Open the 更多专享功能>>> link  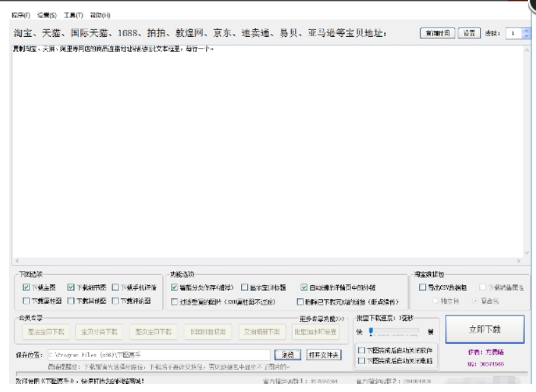click(322, 319)
